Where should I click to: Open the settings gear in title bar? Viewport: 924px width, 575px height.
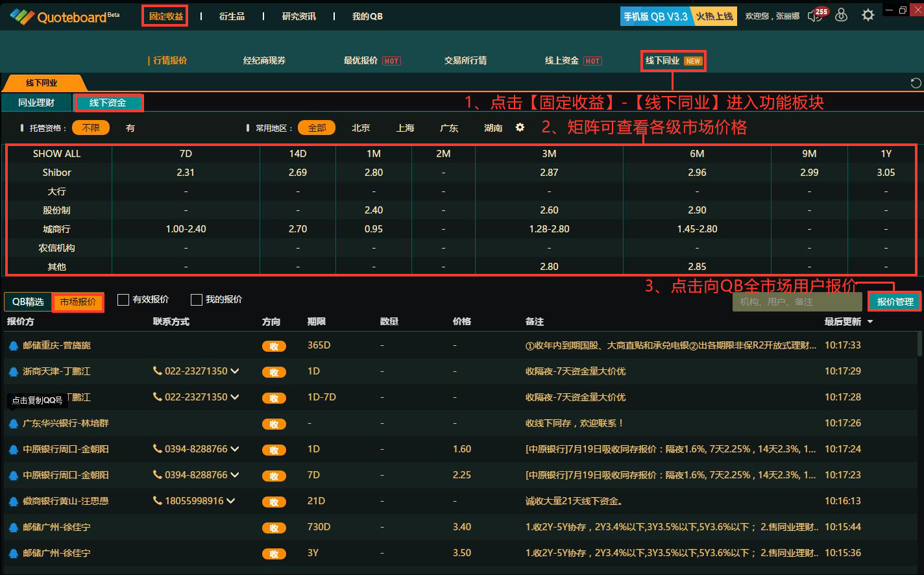(x=868, y=15)
